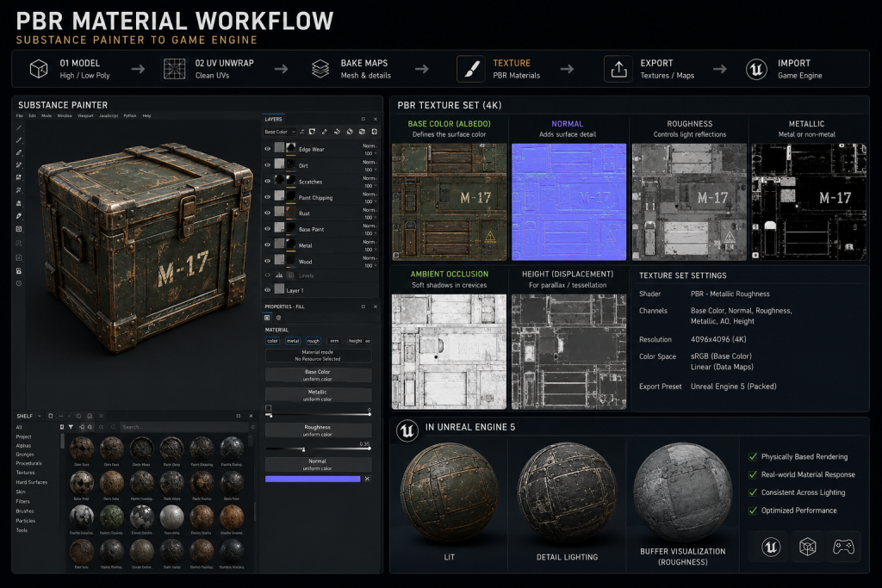
Task: Click the Unreal logo beside In Unreal Engine 5
Action: pos(407,430)
